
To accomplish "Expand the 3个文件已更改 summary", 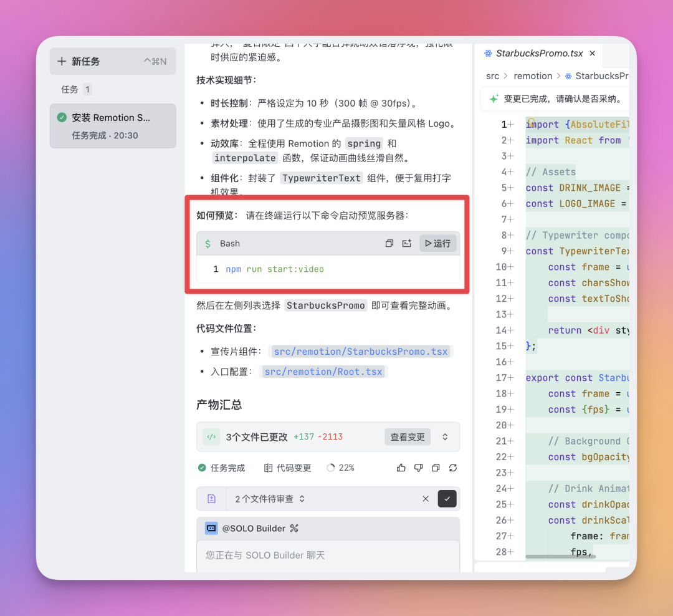I will click(x=445, y=437).
